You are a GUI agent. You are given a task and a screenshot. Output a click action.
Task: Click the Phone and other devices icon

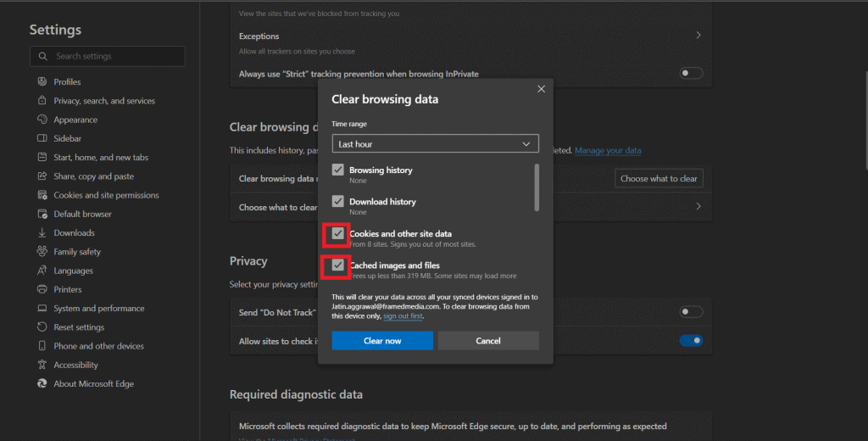[42, 345]
